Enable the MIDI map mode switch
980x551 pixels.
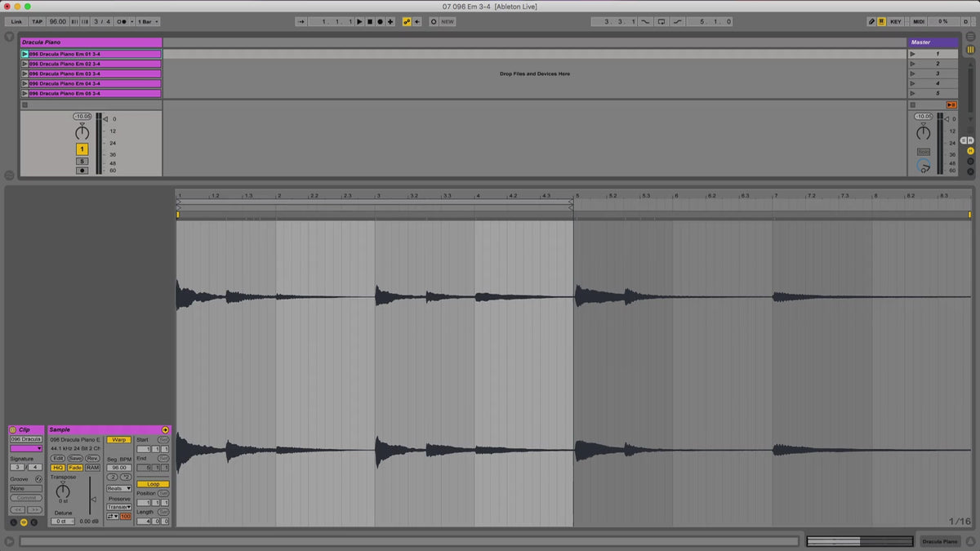coord(919,22)
